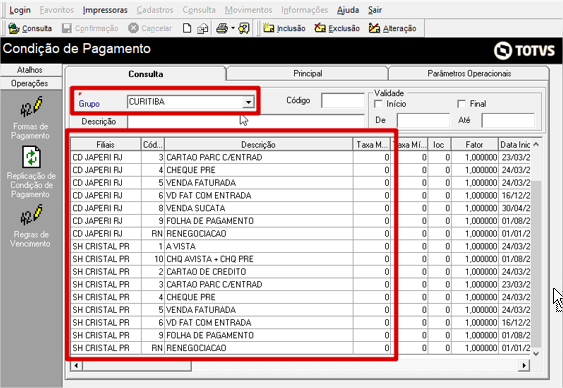
Task: Select SH CRISTAL PR RENEGOCIACAO row
Action: tap(301, 348)
